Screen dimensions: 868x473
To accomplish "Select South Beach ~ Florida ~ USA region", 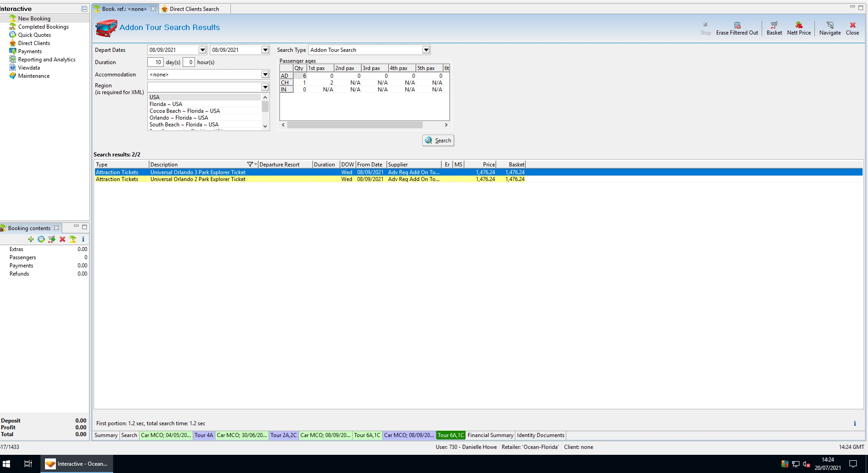I will [205, 125].
